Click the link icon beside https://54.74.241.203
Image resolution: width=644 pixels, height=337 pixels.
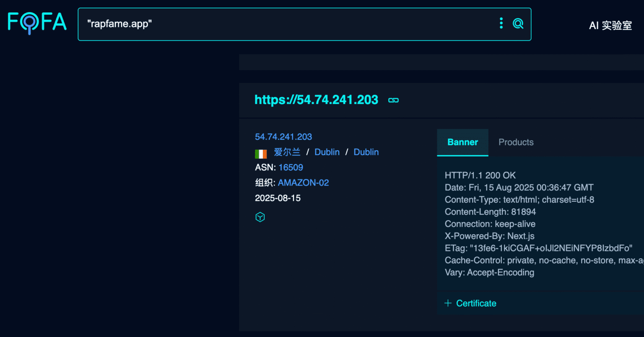tap(393, 100)
